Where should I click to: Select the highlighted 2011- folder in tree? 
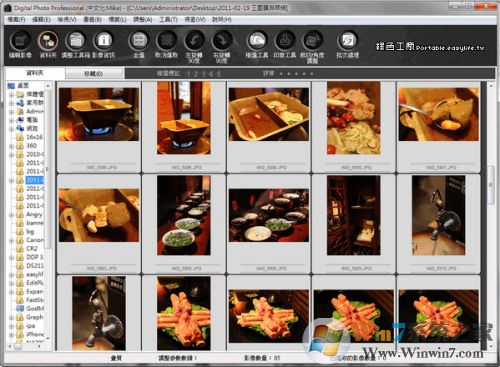pos(35,180)
